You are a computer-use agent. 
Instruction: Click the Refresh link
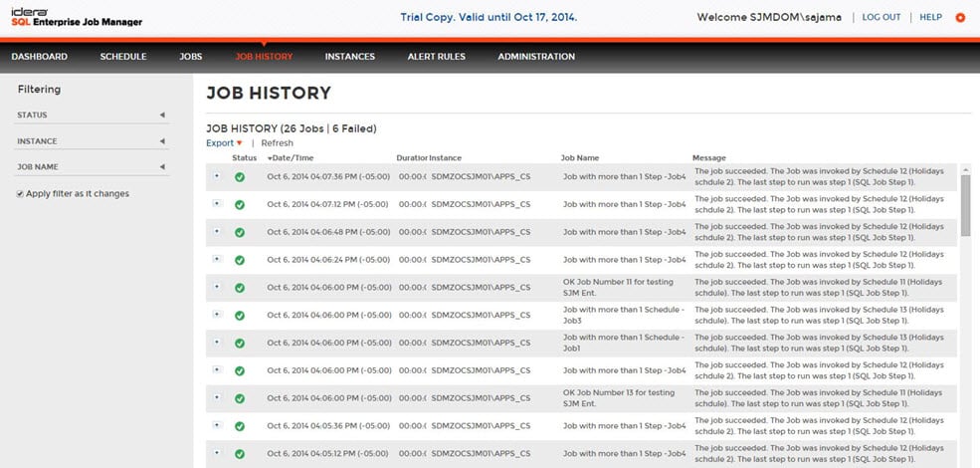click(x=278, y=143)
